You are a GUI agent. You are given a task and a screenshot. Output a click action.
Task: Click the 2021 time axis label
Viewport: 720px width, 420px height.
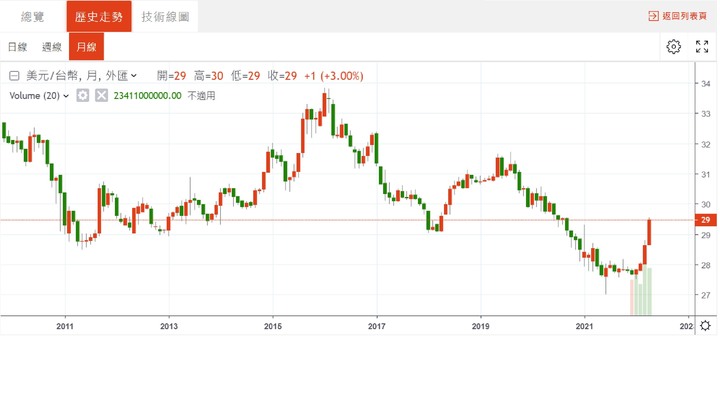[x=584, y=326]
